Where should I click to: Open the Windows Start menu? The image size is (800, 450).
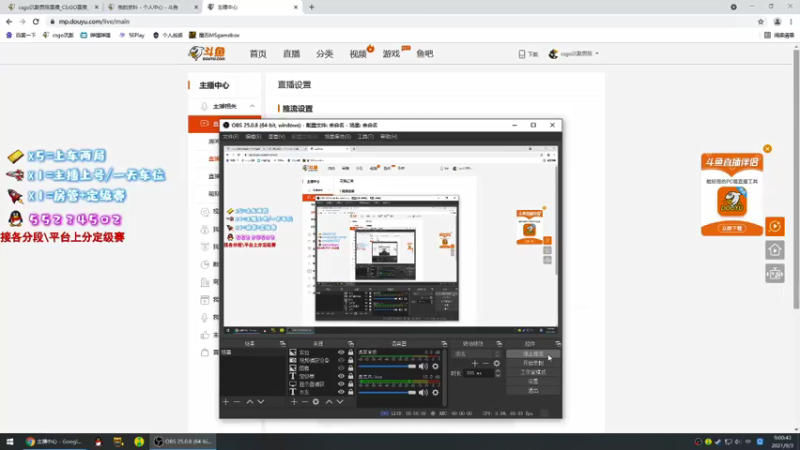pos(10,442)
